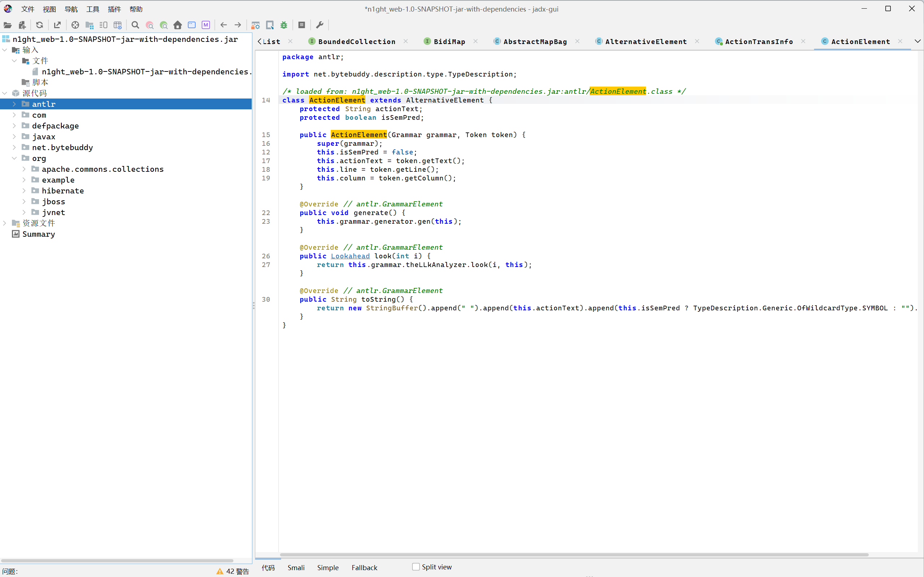Click the navigate back arrow
The height and width of the screenshot is (577, 924).
[x=224, y=25]
